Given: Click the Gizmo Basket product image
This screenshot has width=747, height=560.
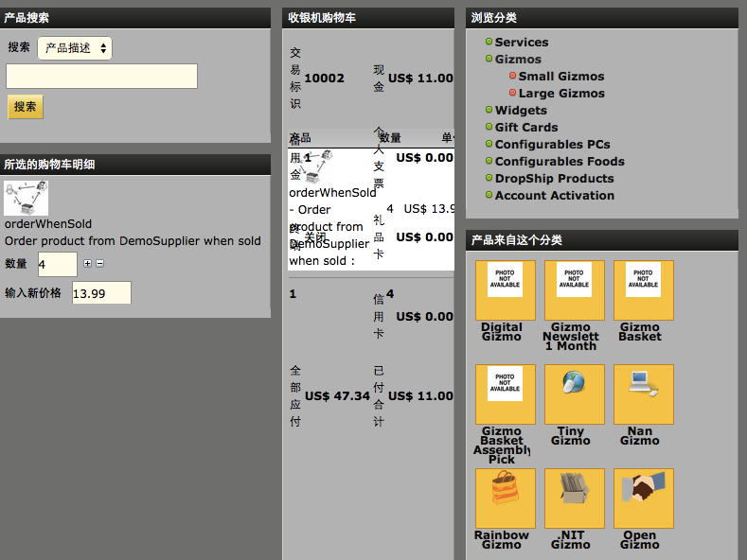Looking at the screenshot, I should (643, 289).
